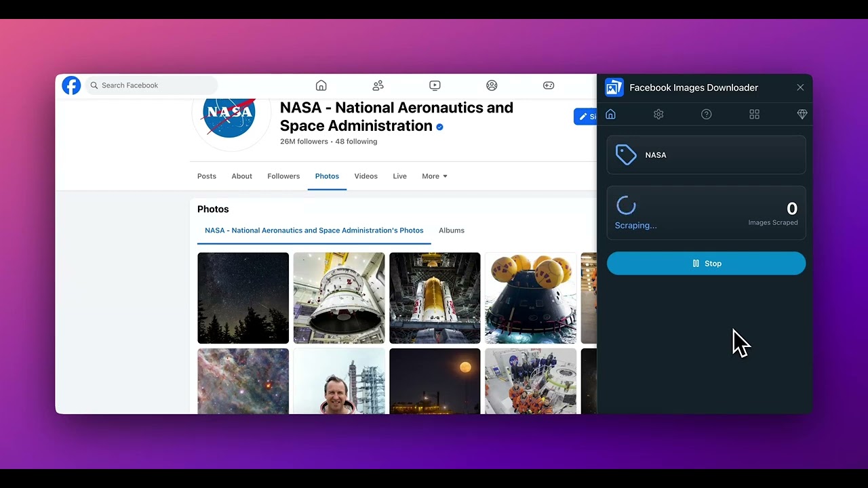This screenshot has height=488, width=868.
Task: Open the About tab
Action: click(x=241, y=176)
